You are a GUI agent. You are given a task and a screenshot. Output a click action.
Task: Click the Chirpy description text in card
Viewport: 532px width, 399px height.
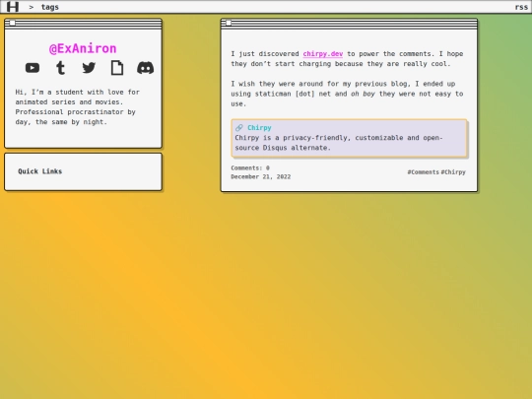coord(339,143)
